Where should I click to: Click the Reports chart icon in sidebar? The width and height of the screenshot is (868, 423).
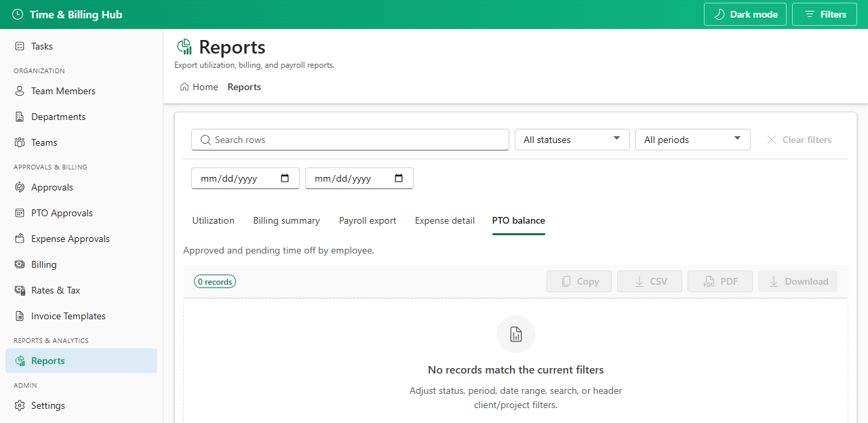tap(20, 361)
